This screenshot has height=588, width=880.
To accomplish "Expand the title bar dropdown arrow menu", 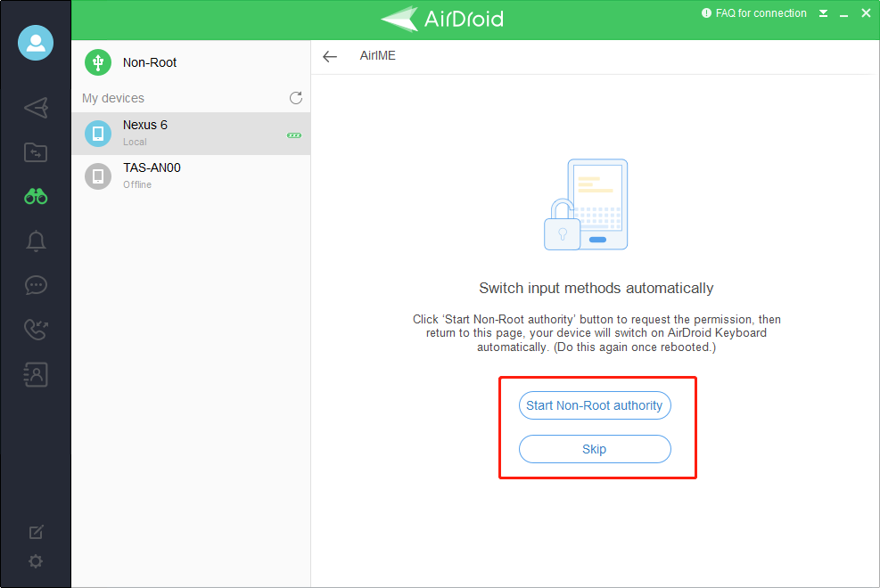I will 823,13.
